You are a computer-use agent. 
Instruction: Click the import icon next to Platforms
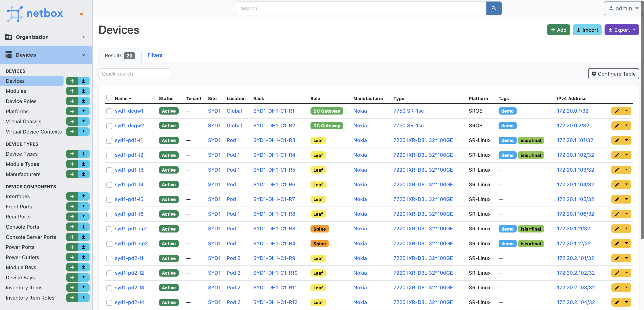coord(84,111)
